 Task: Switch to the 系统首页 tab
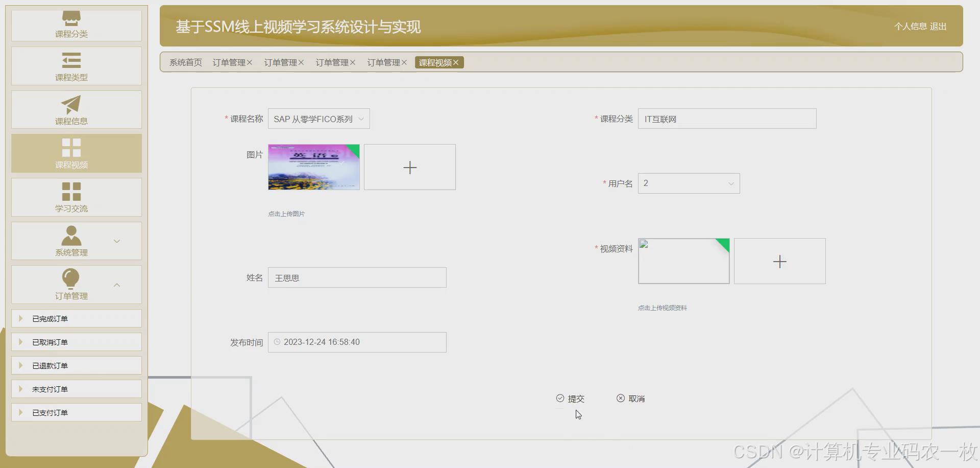(x=185, y=62)
